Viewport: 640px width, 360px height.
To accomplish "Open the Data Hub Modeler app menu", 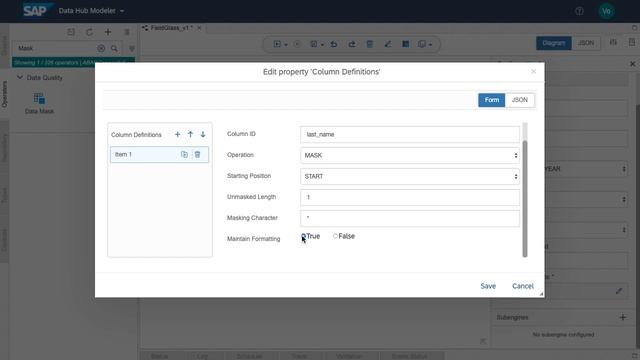I will point(91,11).
